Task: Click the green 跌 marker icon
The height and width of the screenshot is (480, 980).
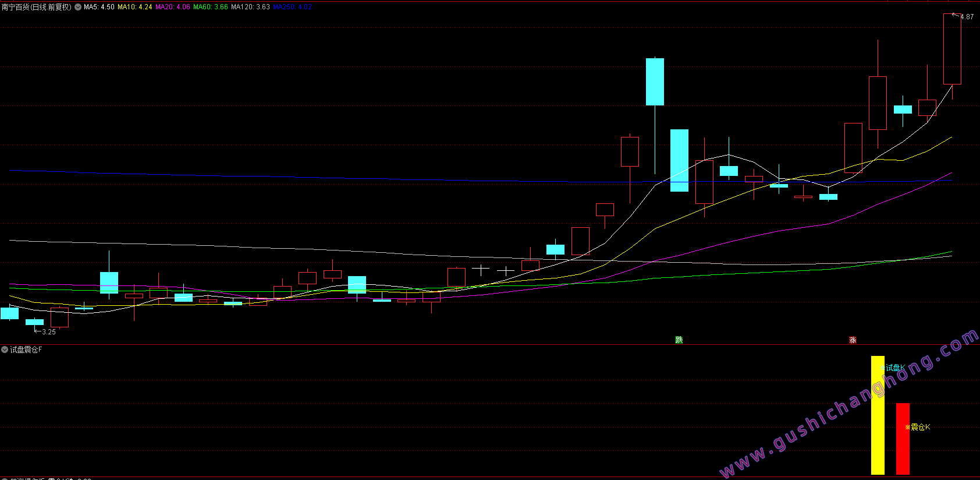Action: (679, 340)
